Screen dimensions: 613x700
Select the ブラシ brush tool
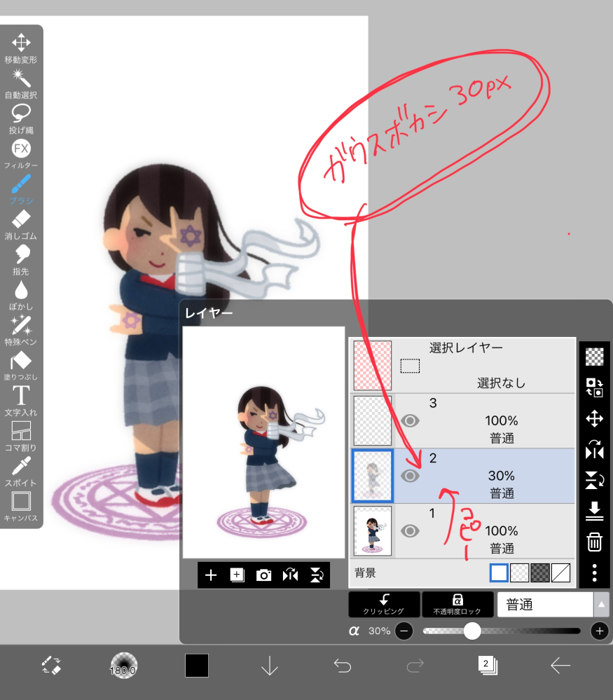[x=21, y=189]
